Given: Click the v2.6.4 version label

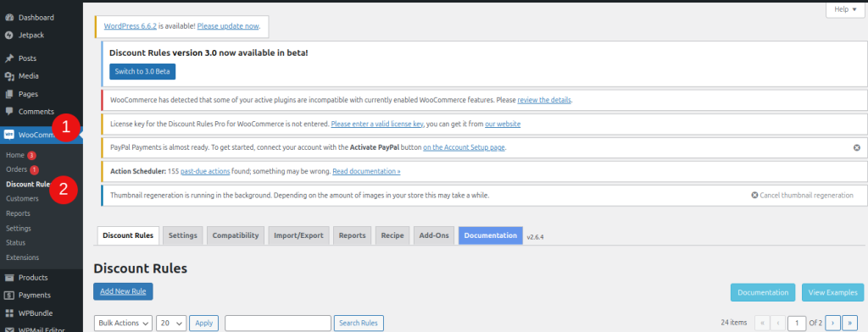Looking at the screenshot, I should coord(537,236).
